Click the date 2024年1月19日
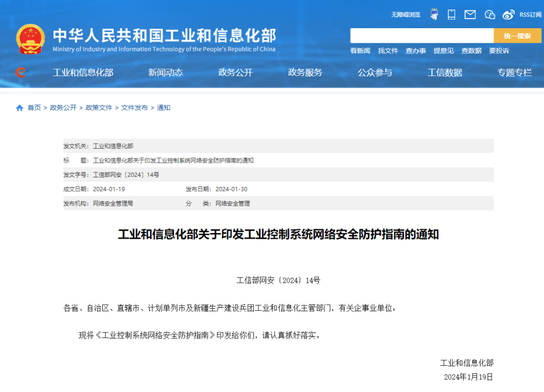Viewport: 544px width, 392px height. click(468, 377)
